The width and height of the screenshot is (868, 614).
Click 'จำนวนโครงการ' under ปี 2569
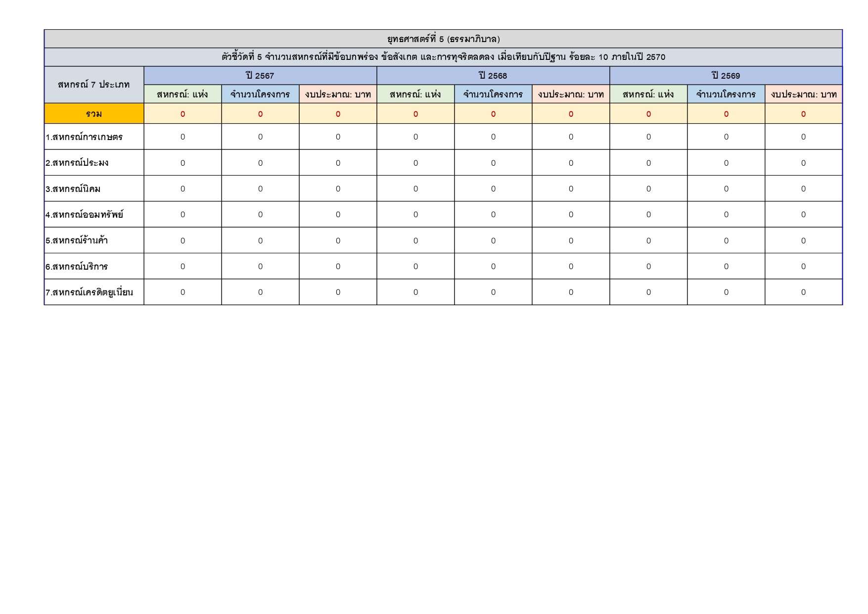tap(726, 94)
